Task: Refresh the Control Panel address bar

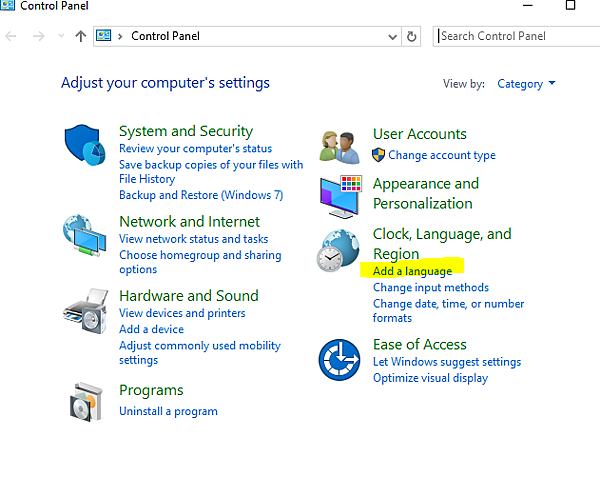Action: [412, 36]
